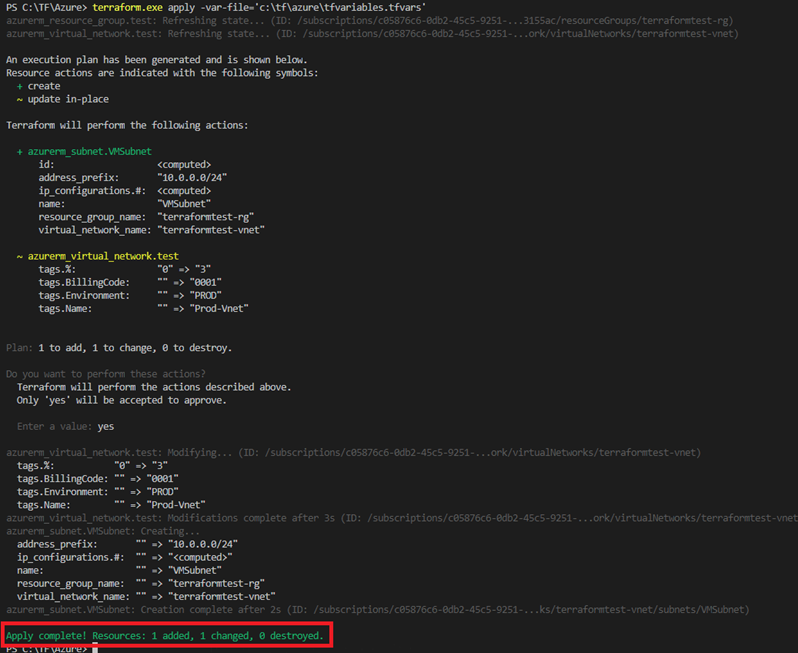Click the 'Enter a value: yes' input line
The height and width of the screenshot is (653, 798).
coord(66,427)
